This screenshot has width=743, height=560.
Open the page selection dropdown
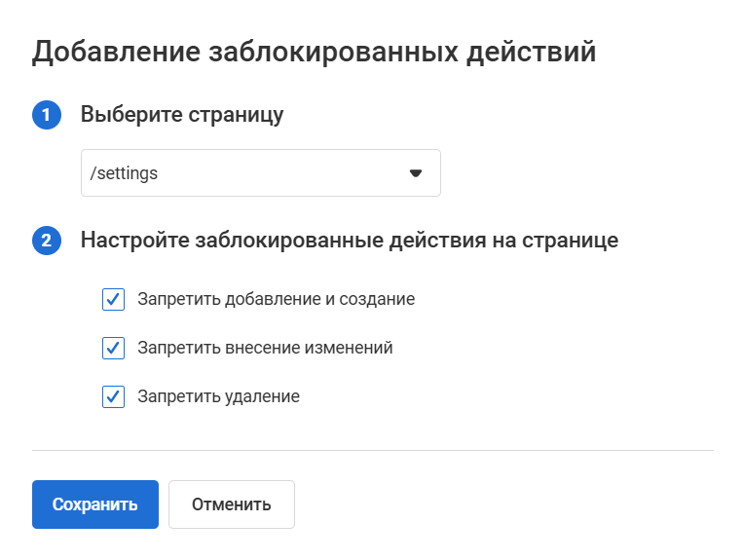click(x=260, y=173)
